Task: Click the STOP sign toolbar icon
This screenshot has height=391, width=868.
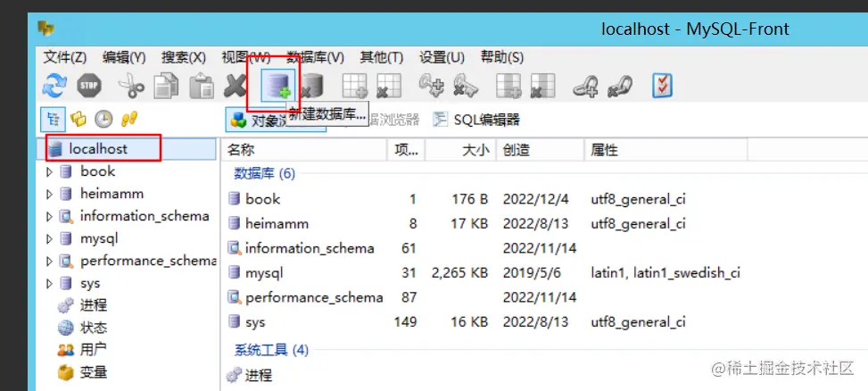Action: pos(88,86)
